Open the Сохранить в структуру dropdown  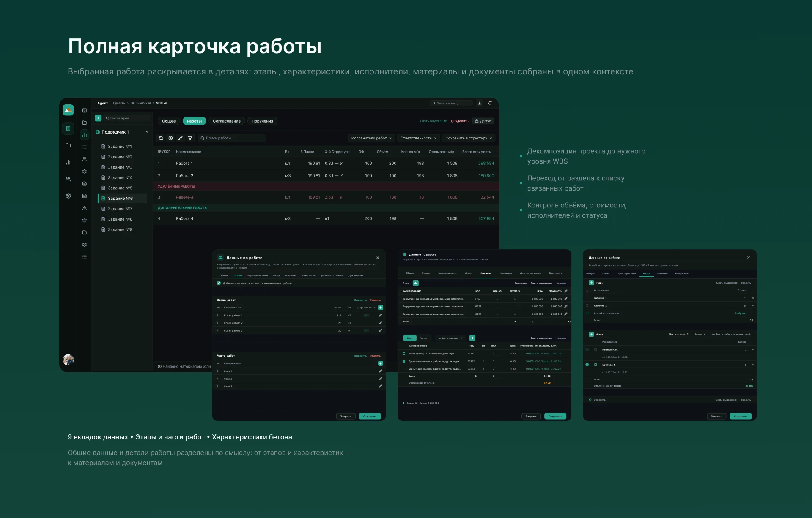pos(469,138)
